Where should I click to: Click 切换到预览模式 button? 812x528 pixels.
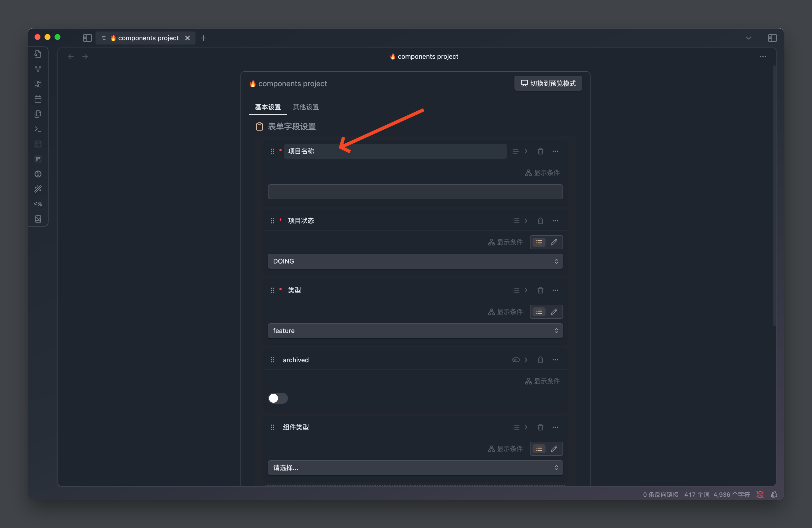pyautogui.click(x=548, y=83)
